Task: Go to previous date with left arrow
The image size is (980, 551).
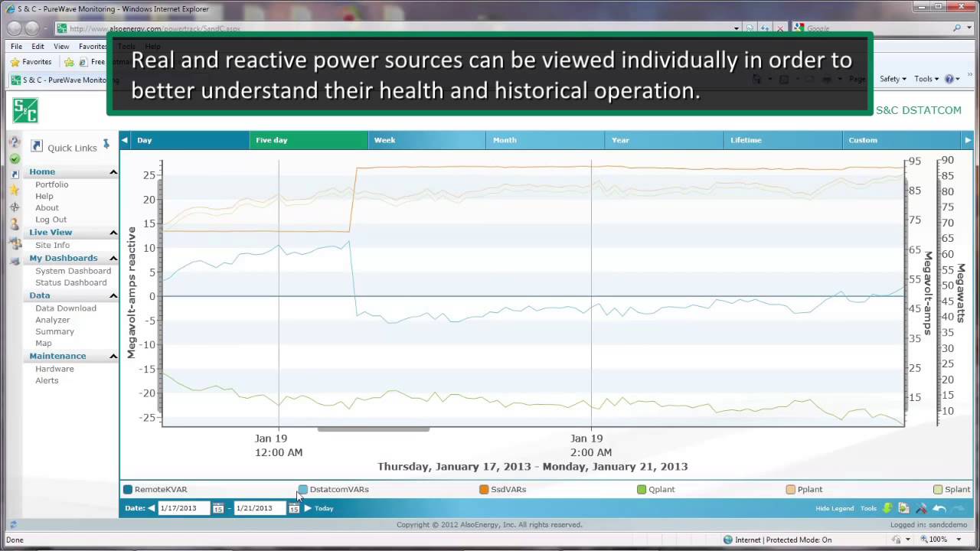Action: (x=152, y=508)
